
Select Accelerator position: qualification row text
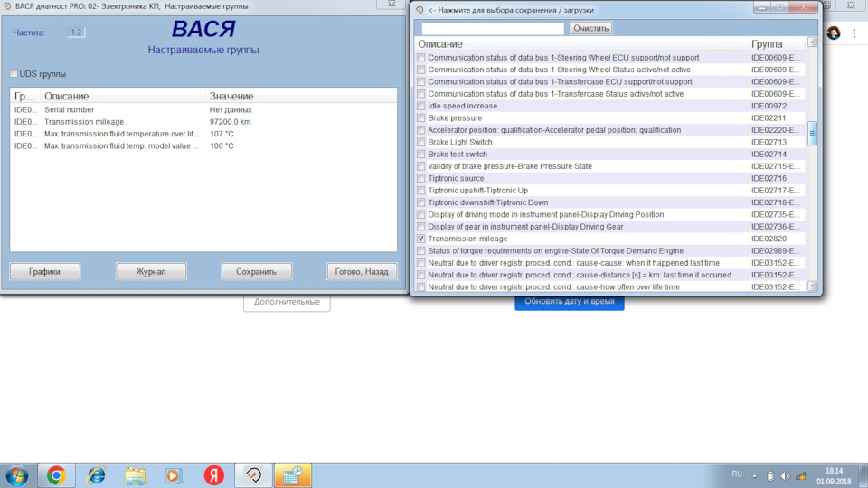[554, 130]
